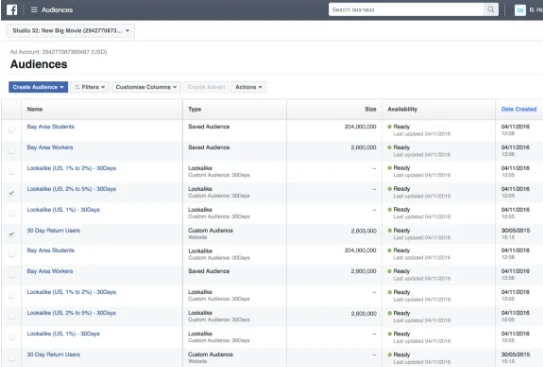Click the Name column header

pos(35,109)
